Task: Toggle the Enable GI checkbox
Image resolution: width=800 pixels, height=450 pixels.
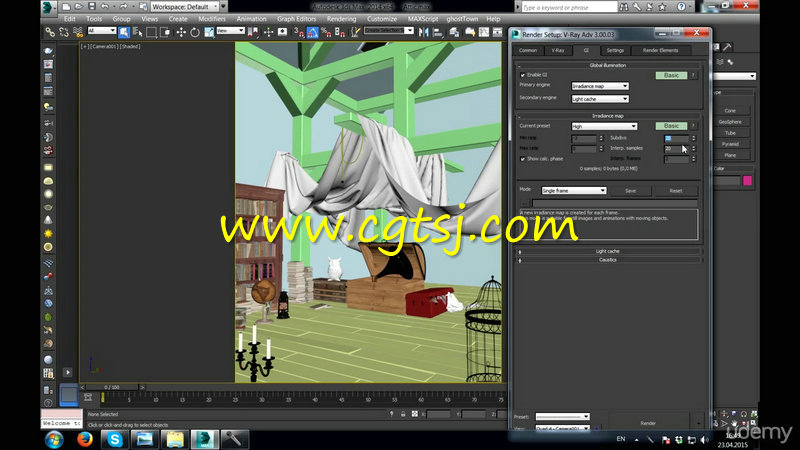Action: pyautogui.click(x=522, y=75)
